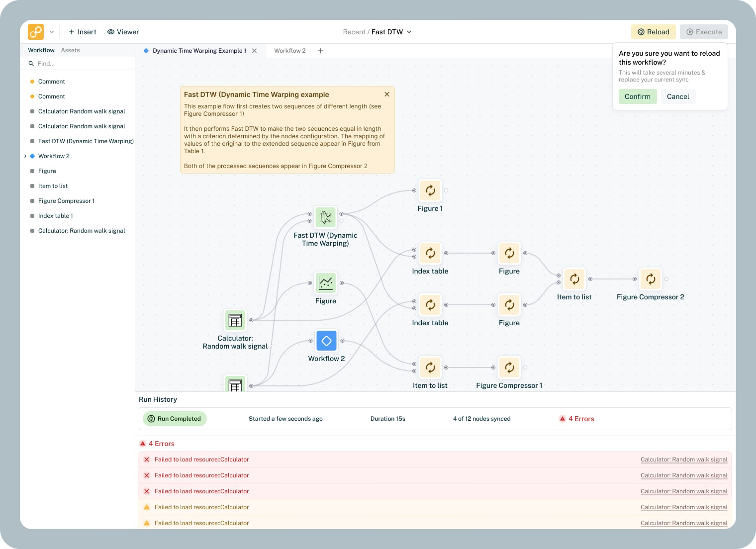Viewport: 756px width, 549px height.
Task: Click the partially visible bottom calculator node
Action: pyautogui.click(x=235, y=383)
